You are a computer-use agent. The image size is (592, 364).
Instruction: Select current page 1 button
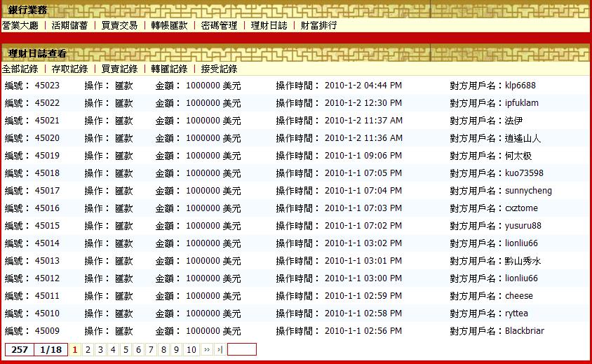tap(75, 349)
